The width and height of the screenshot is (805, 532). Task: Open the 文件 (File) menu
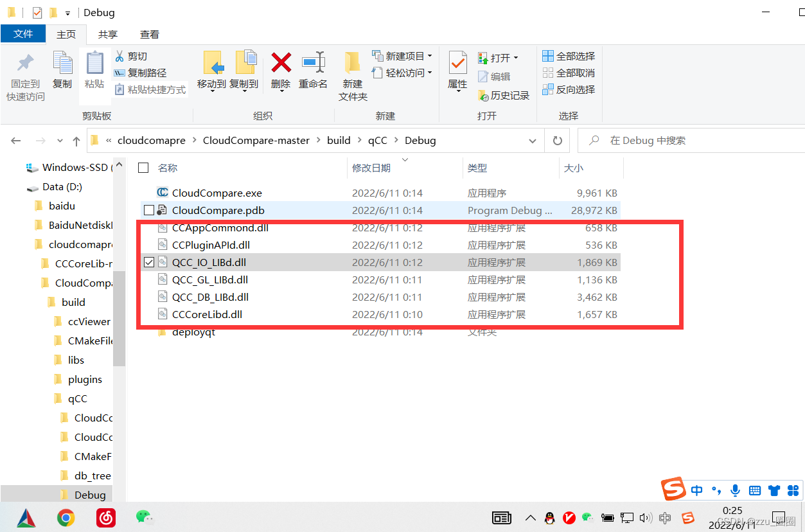[x=23, y=34]
